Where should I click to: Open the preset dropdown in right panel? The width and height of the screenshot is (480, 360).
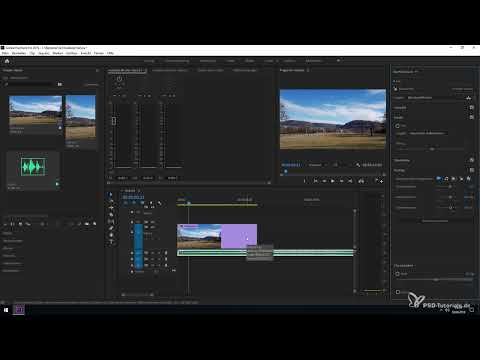[x=436, y=98]
